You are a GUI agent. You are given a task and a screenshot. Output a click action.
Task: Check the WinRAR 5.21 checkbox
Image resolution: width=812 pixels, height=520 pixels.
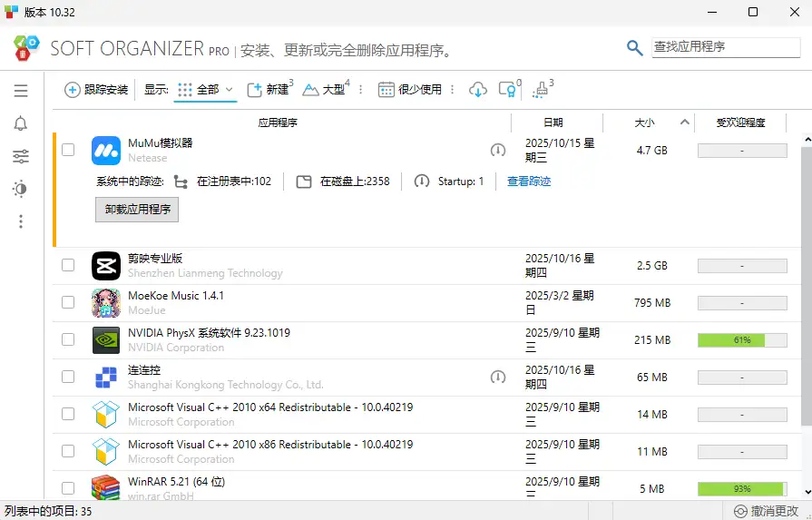click(68, 488)
